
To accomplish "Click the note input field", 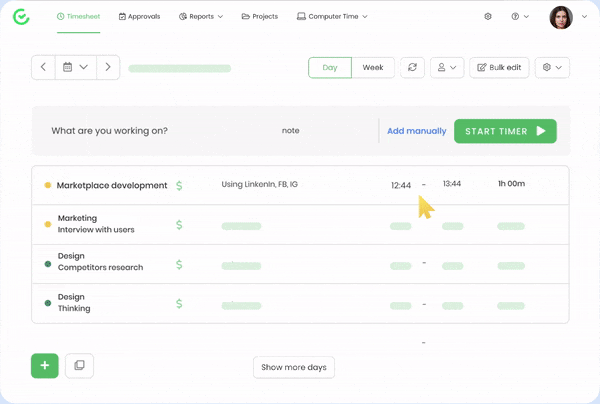I will click(x=290, y=131).
